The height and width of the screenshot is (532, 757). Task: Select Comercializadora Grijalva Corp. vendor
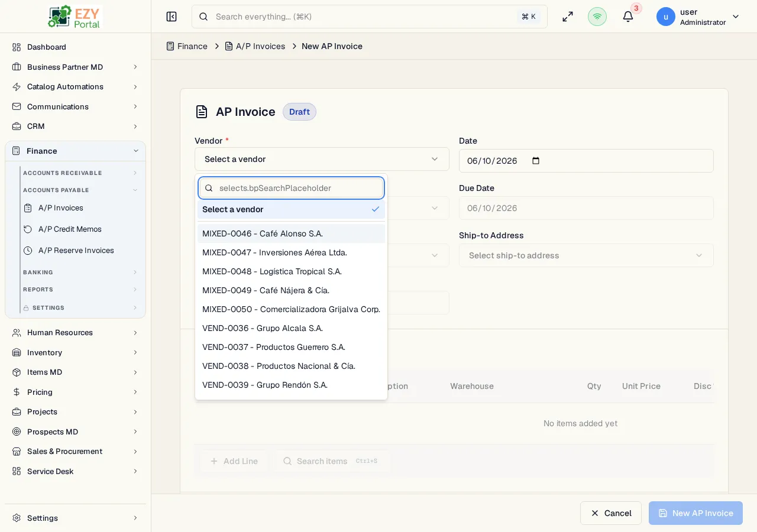pos(291,309)
